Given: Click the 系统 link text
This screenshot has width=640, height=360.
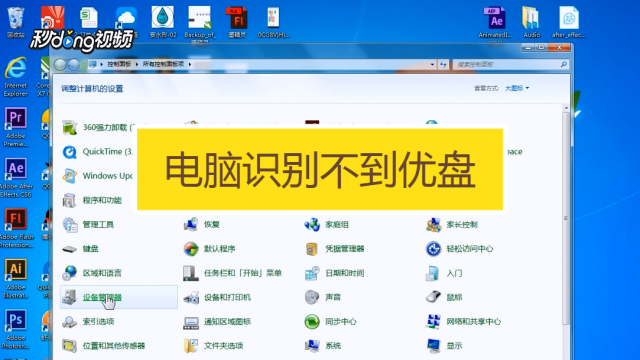Looking at the screenshot, I should click(333, 346).
